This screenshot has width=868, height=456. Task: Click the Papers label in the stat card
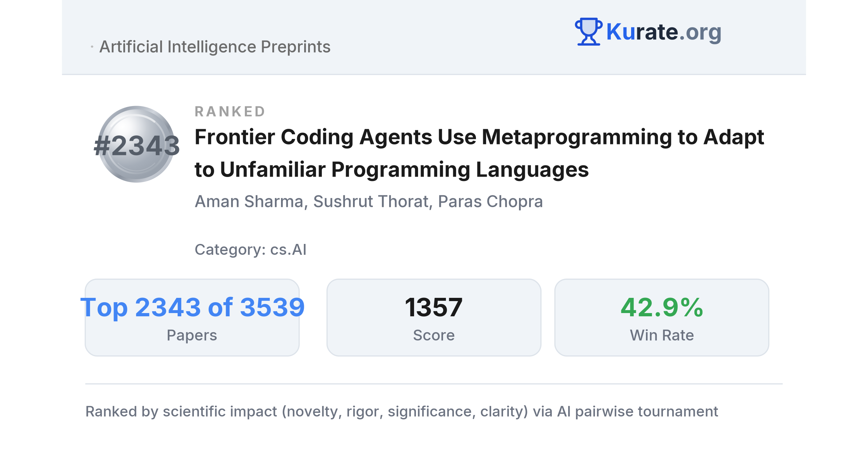[192, 335]
